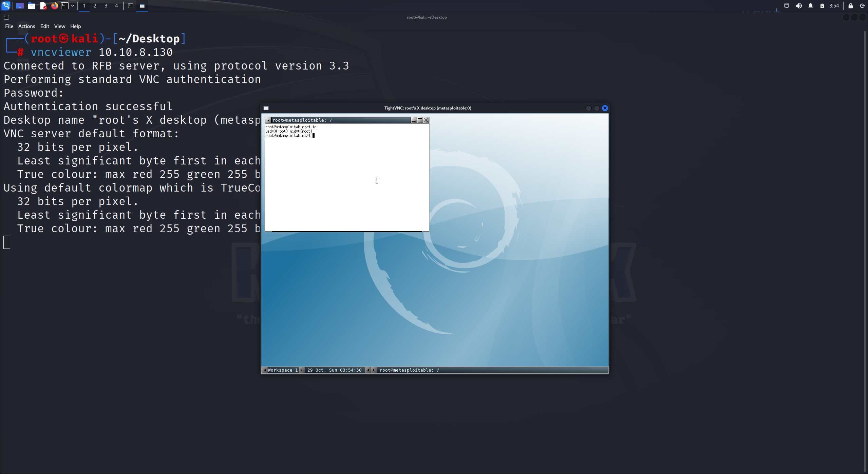This screenshot has height=474, width=868.
Task: Go to next workspace in remote toolbar
Action: (x=302, y=370)
